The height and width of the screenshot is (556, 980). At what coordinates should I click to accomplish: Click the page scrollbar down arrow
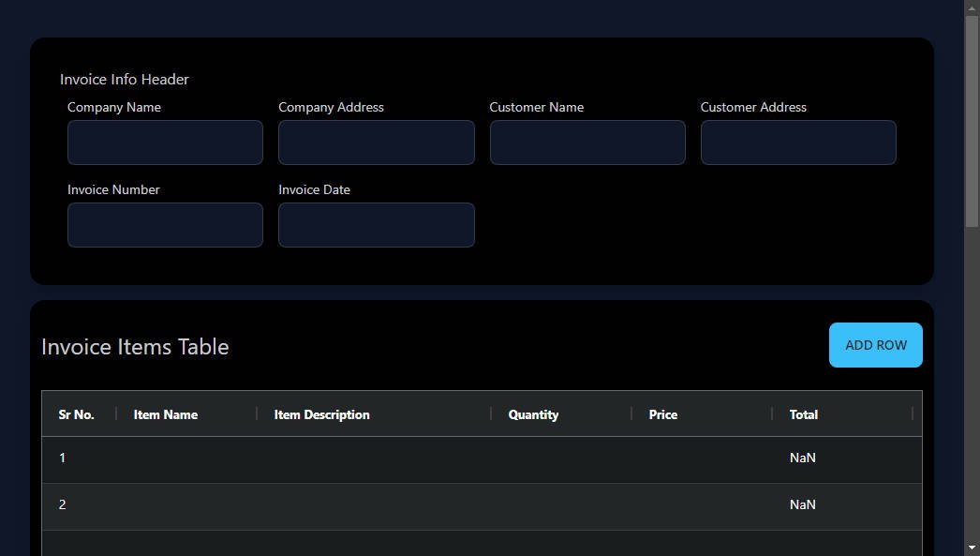tap(973, 548)
